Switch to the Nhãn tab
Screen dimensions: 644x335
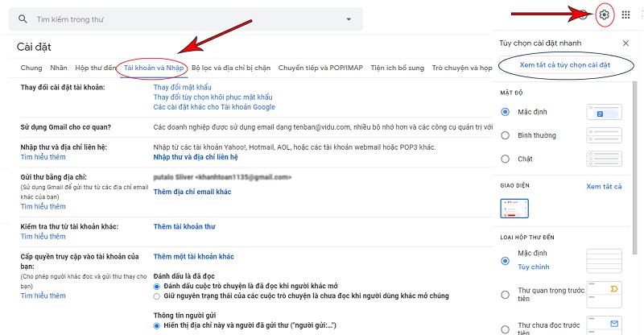click(59, 68)
